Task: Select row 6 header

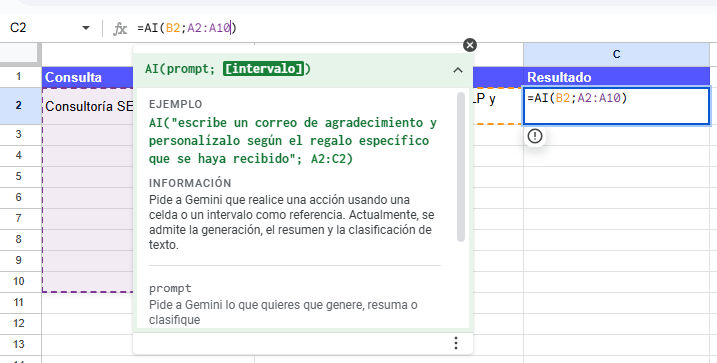Action: 19,198
